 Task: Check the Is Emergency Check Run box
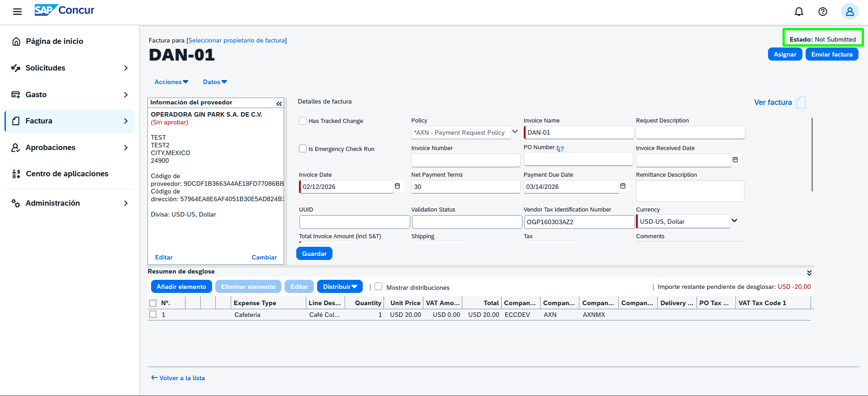(303, 149)
